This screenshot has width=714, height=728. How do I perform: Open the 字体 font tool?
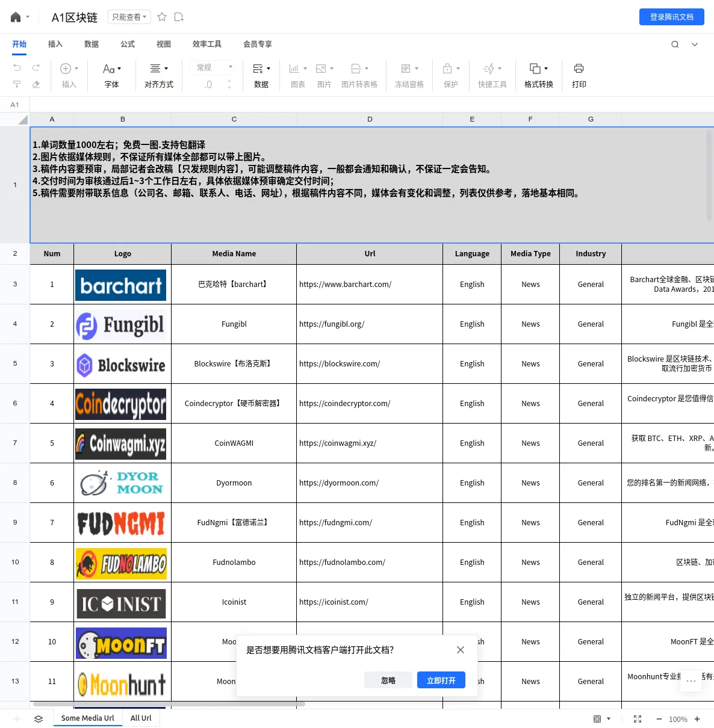(112, 76)
